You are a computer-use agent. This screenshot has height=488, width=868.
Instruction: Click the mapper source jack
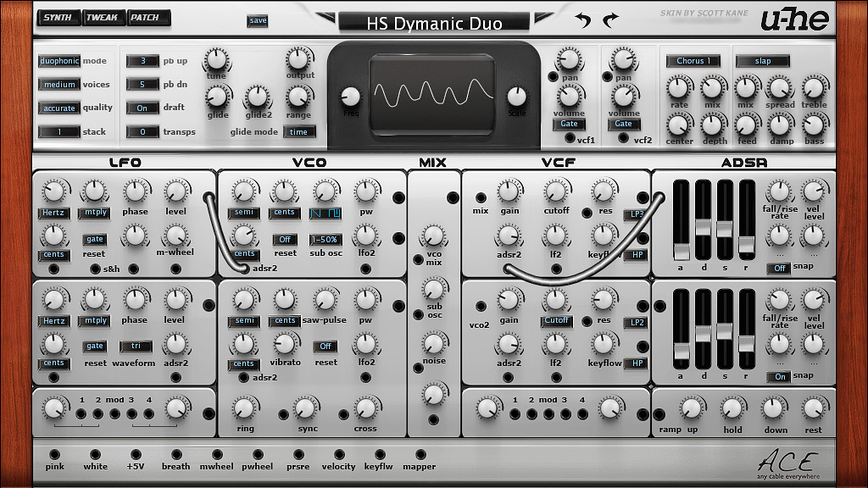420,454
